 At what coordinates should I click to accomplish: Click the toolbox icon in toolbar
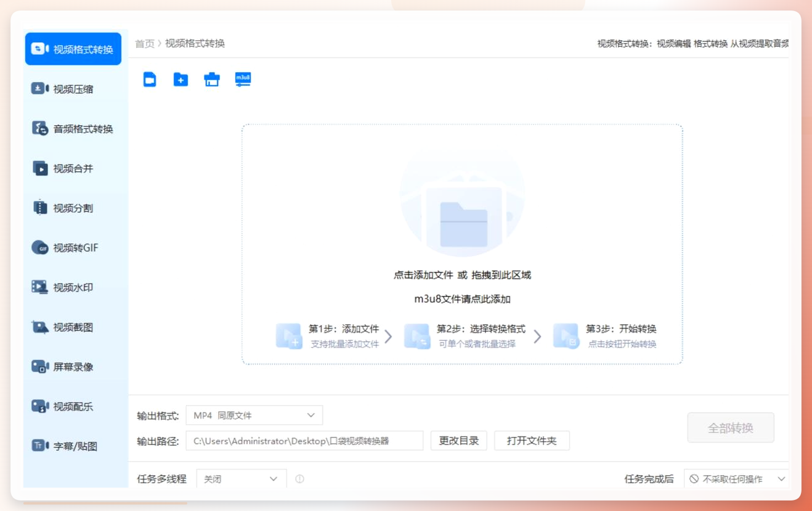212,80
